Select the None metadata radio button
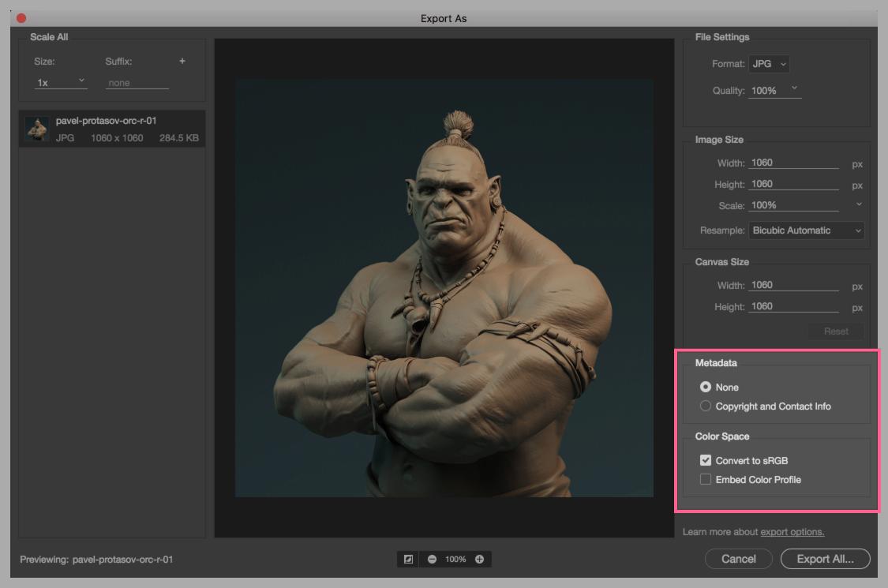 pos(706,387)
